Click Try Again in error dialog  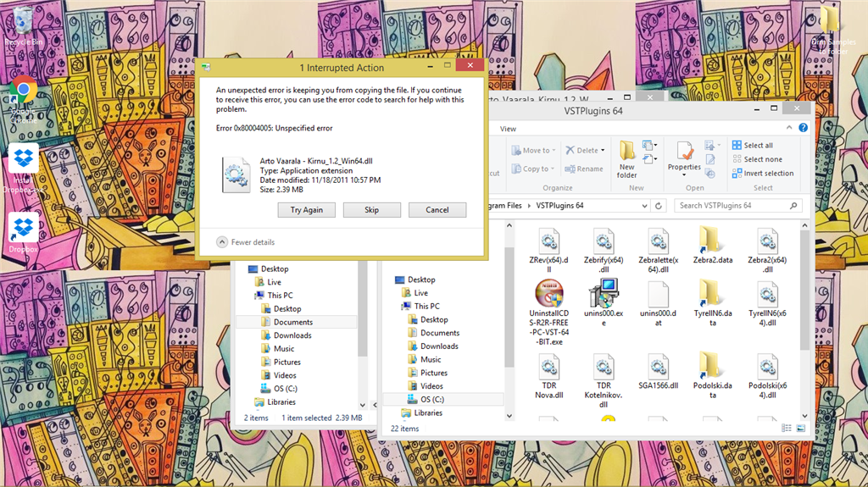[307, 210]
